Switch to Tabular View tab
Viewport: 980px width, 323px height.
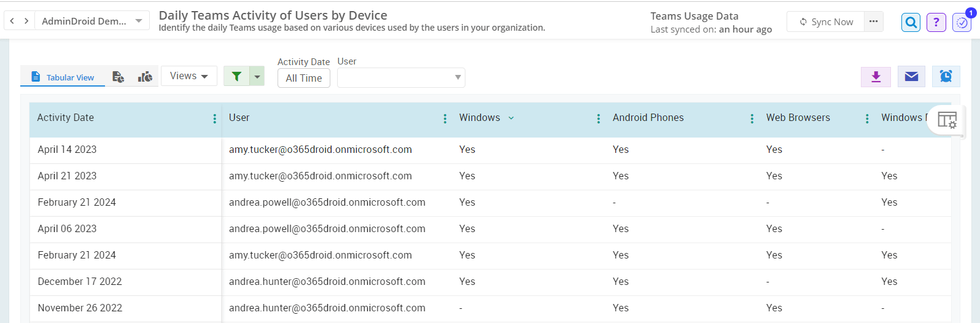[63, 77]
